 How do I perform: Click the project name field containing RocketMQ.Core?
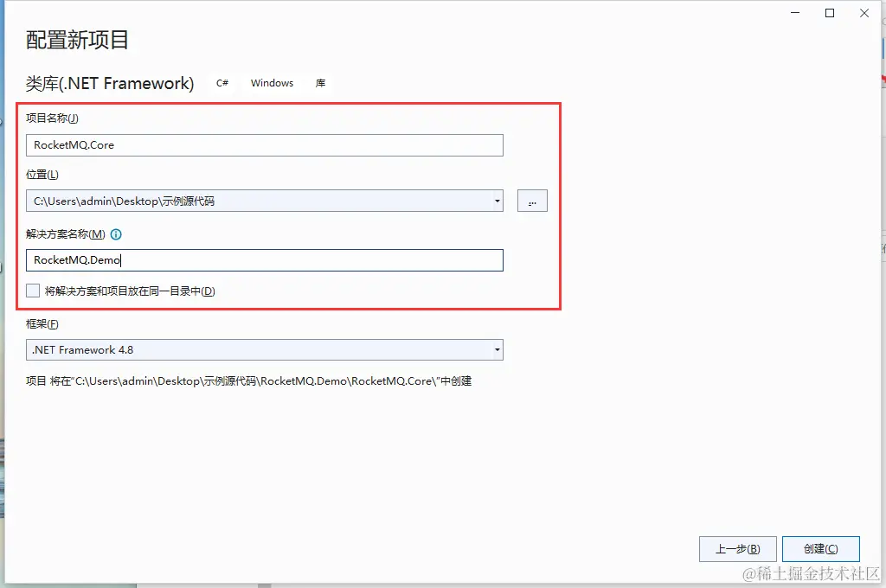pyautogui.click(x=265, y=145)
